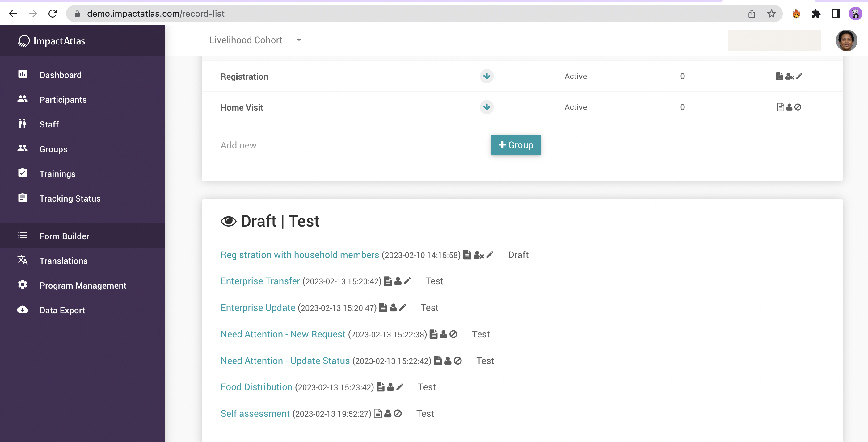This screenshot has width=868, height=442.
Task: Open the Enterprise Update form link
Action: point(258,307)
